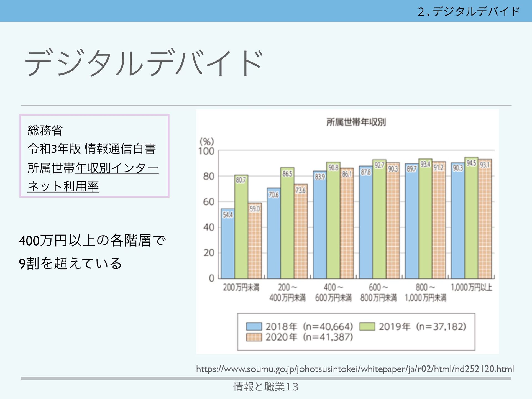Click the 200万円未満 axis category label
The height and width of the screenshot is (399, 532).
click(x=241, y=288)
